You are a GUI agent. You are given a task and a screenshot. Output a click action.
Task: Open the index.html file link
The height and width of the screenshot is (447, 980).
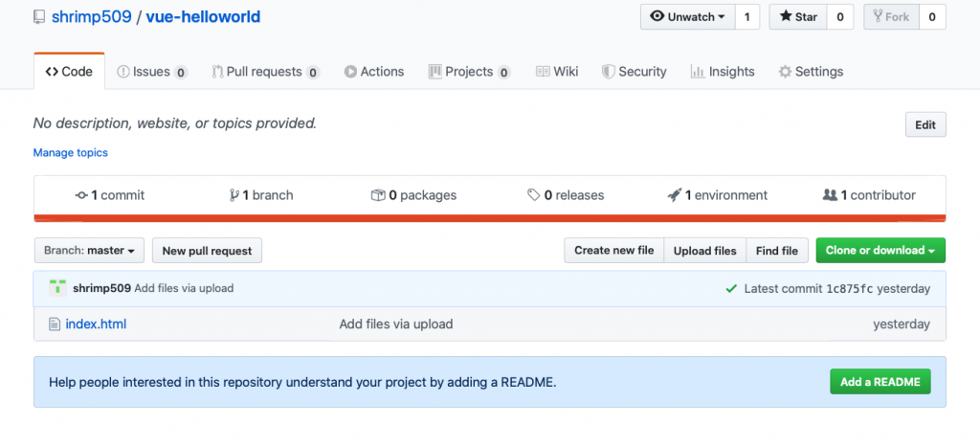pyautogui.click(x=96, y=324)
